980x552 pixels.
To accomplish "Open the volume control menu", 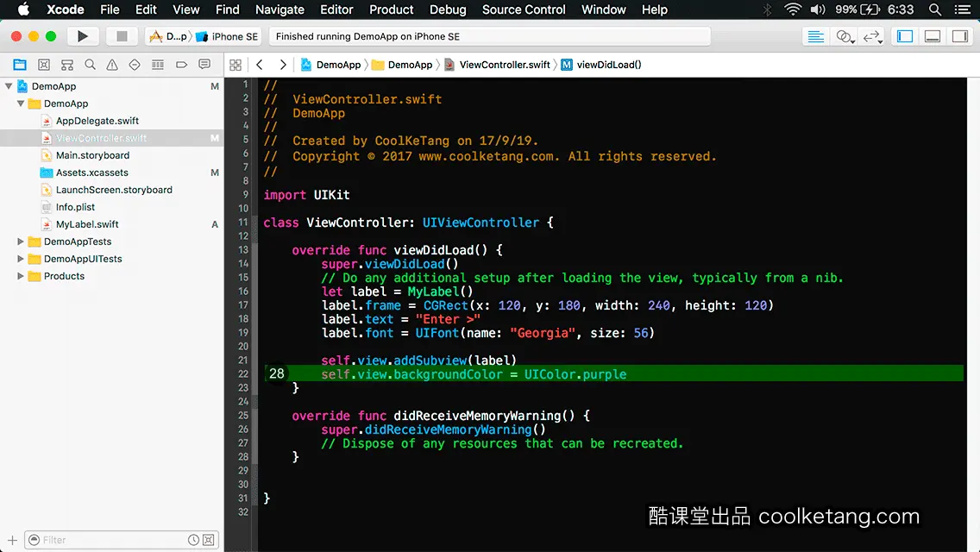I will [x=818, y=9].
